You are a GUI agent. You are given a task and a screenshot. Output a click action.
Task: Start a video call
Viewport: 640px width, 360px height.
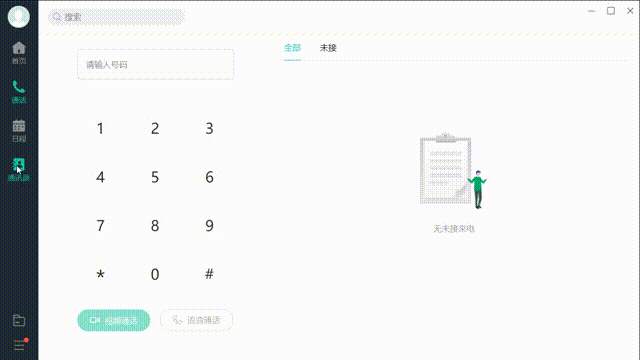(114, 320)
